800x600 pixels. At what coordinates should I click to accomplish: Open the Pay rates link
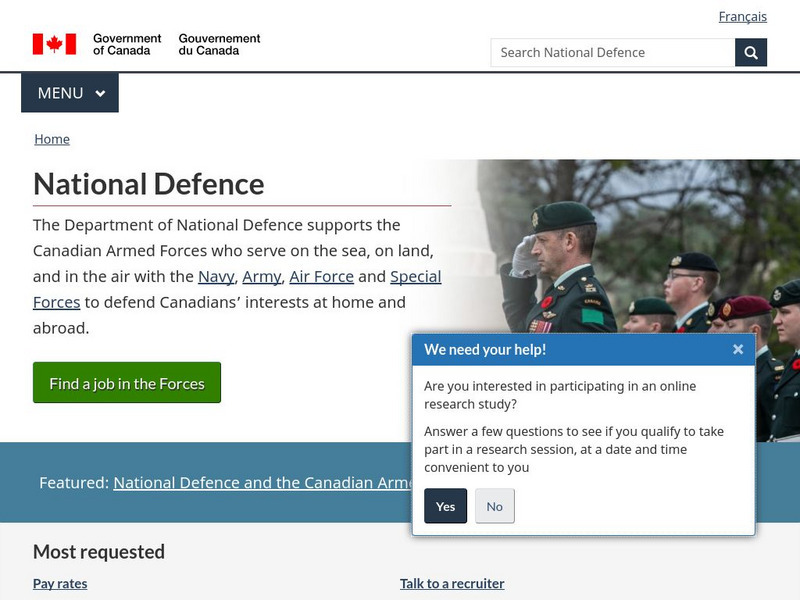point(60,583)
